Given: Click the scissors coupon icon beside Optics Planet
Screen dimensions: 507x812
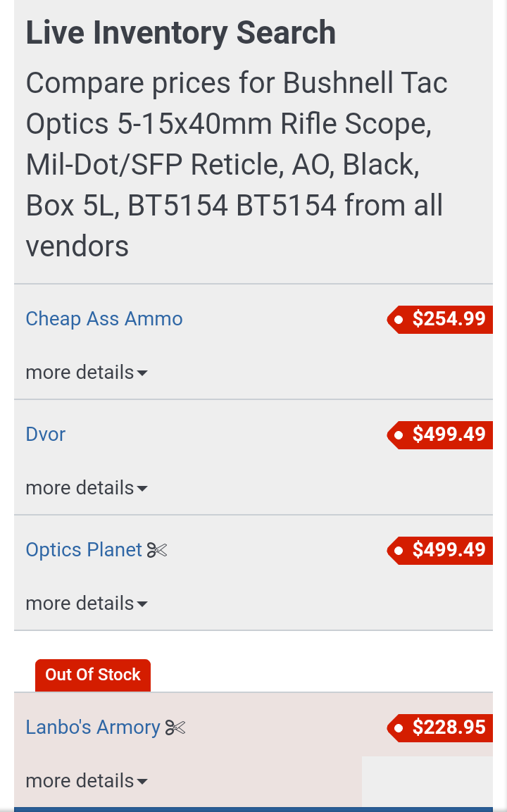Looking at the screenshot, I should point(157,550).
